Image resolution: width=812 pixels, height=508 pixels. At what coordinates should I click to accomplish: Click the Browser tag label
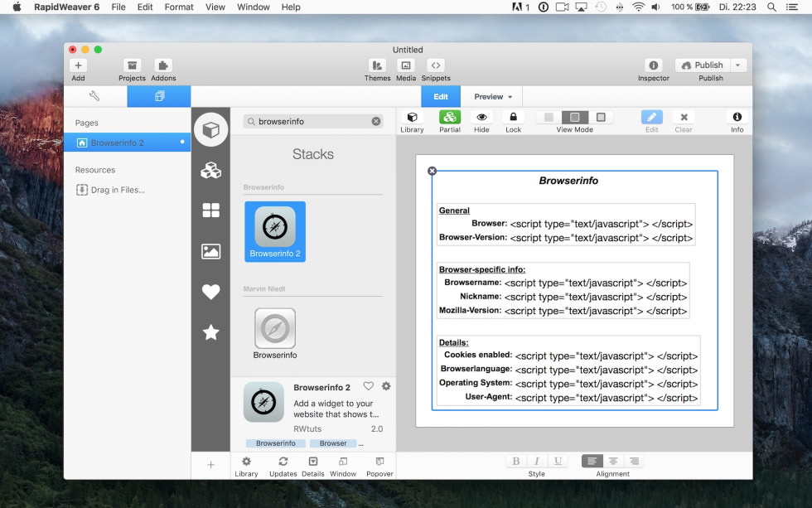pos(333,443)
